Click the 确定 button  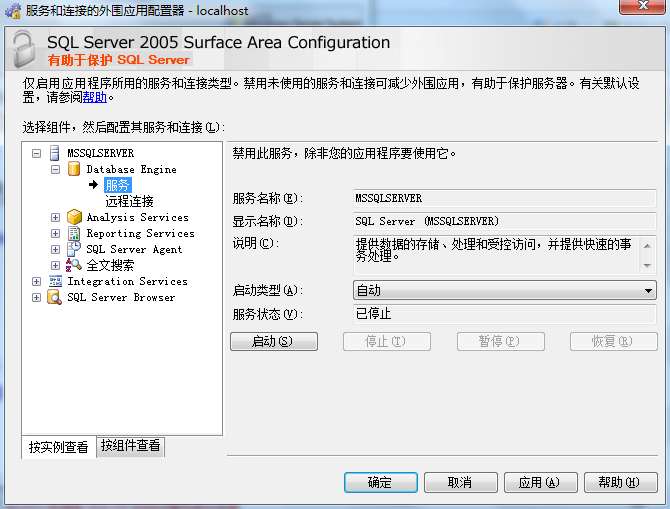click(x=380, y=482)
